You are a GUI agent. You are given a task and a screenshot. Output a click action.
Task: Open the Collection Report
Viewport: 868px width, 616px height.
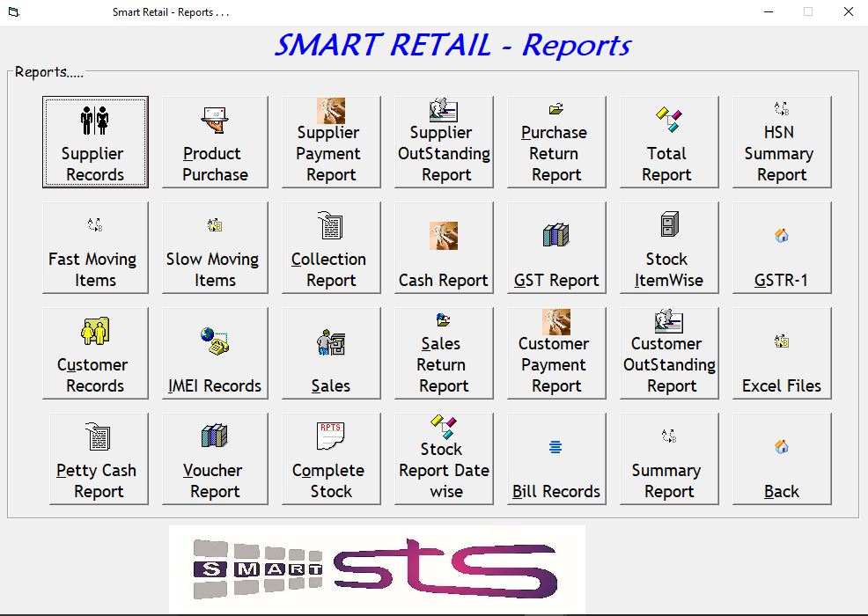(x=331, y=247)
